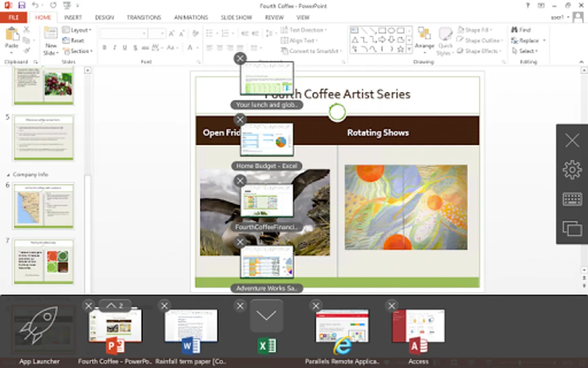Clear all formatting with the eraser icon
This screenshot has width=588, height=368.
196,34
